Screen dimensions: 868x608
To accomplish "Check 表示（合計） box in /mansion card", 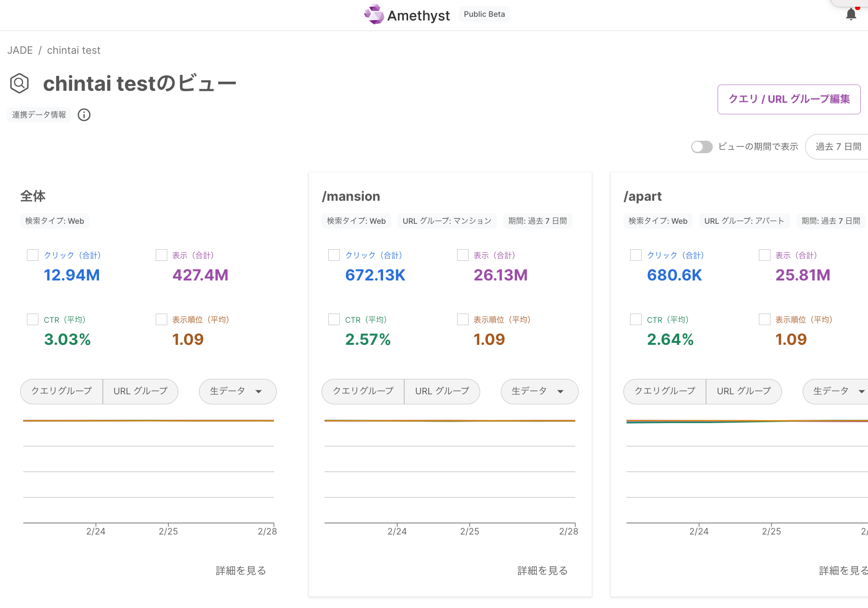I will (x=463, y=255).
